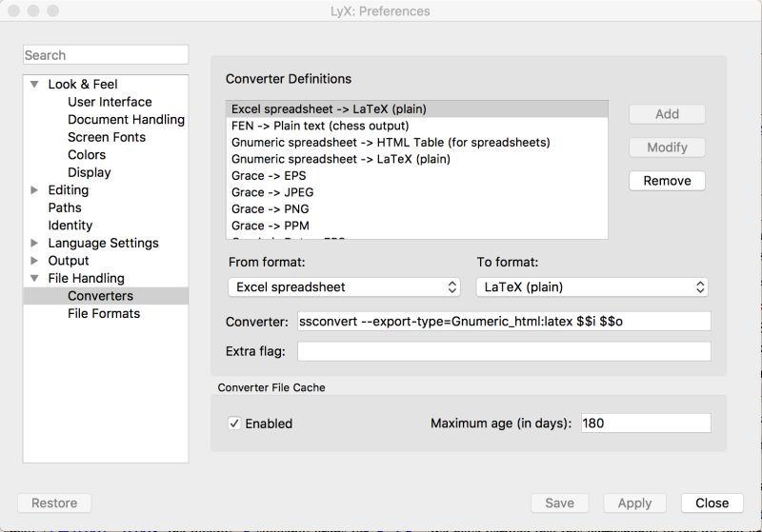This screenshot has height=532, width=762.
Task: Expand the Language Settings section
Action: [x=34, y=244]
